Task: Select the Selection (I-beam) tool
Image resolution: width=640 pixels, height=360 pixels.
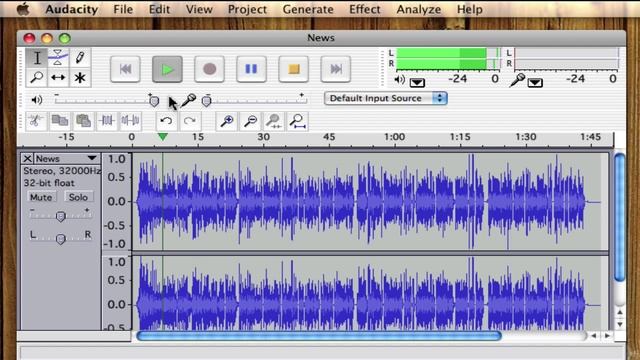Action: 37,58
